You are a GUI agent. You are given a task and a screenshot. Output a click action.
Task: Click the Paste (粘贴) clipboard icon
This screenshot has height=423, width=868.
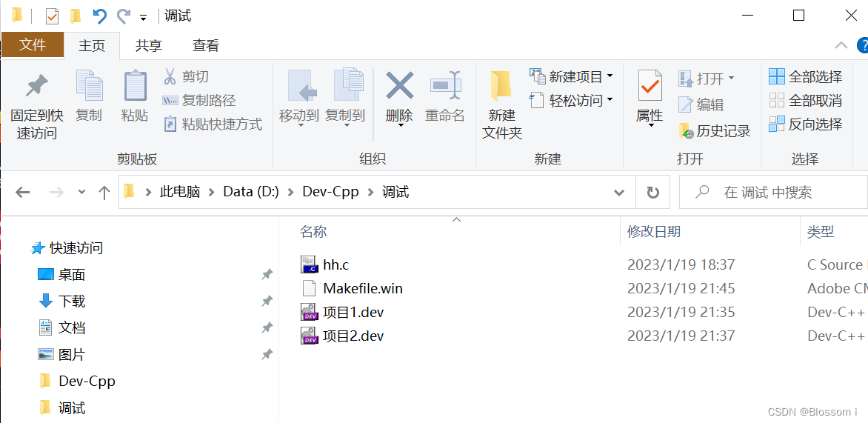click(x=135, y=87)
